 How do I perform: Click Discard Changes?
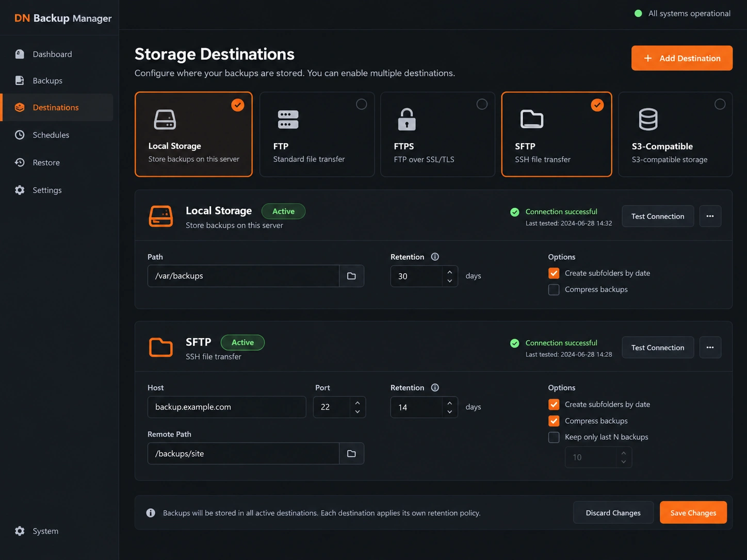[x=613, y=513]
